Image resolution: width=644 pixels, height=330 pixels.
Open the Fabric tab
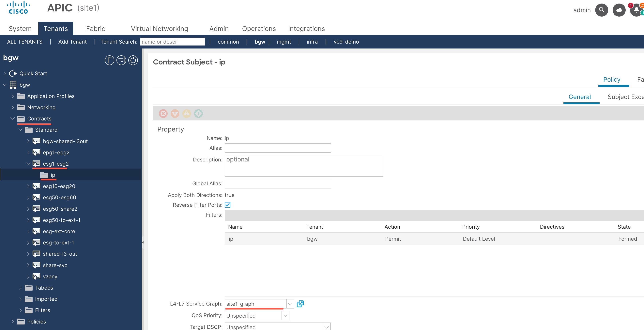click(96, 29)
